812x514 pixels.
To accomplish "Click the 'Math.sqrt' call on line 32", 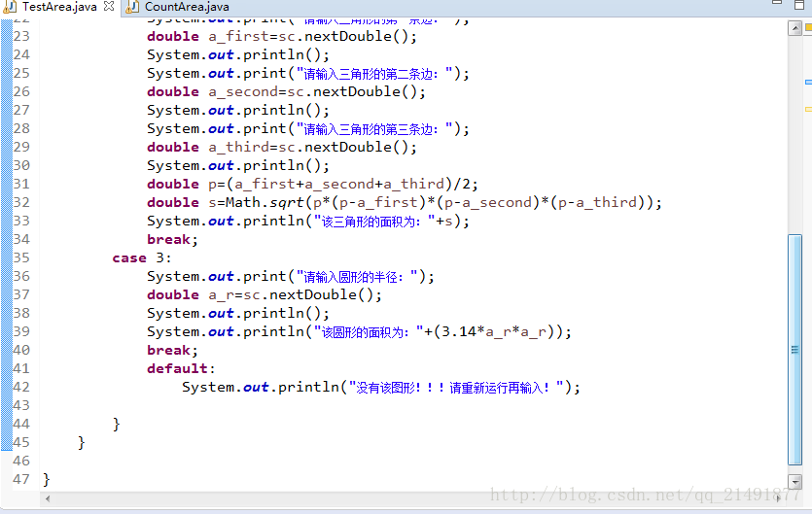I will pyautogui.click(x=265, y=203).
